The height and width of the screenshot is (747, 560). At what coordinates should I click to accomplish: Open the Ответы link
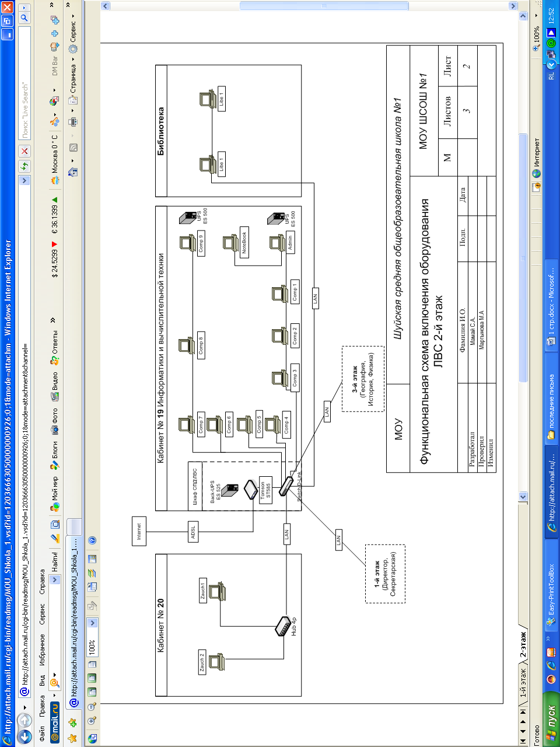coord(55,348)
